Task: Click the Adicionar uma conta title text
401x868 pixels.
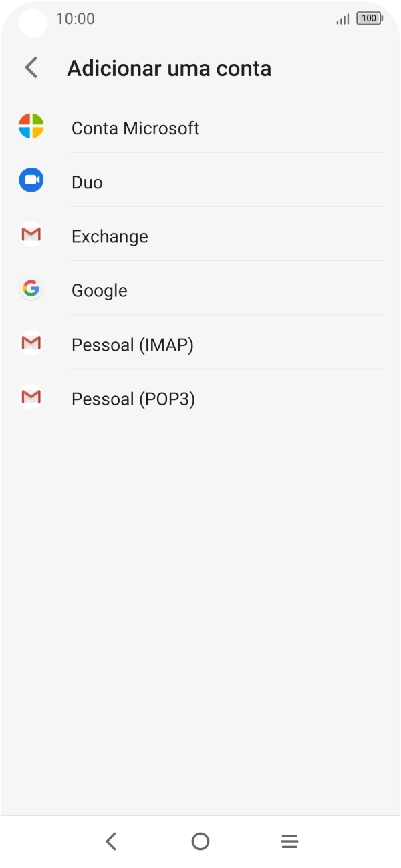Action: click(170, 68)
